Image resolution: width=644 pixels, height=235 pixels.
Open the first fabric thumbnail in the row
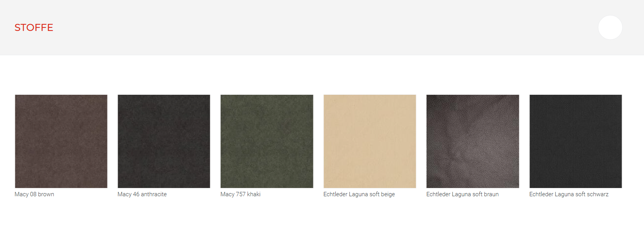coord(61,141)
